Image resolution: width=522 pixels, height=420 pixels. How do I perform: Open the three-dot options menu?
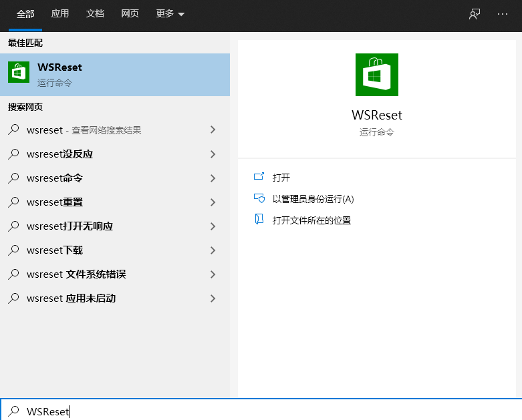(503, 14)
